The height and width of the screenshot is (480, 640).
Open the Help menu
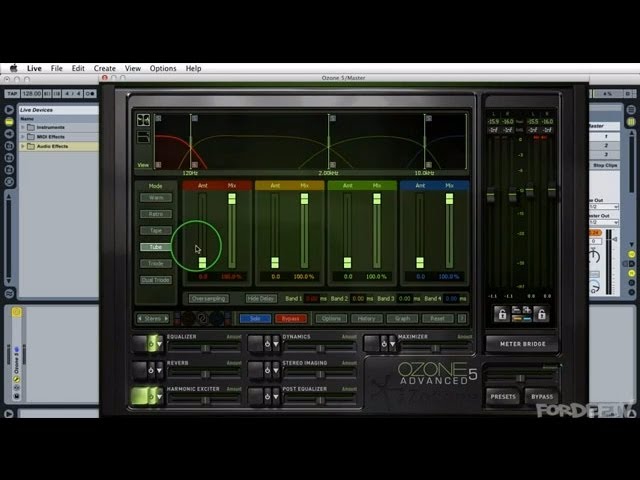193,68
